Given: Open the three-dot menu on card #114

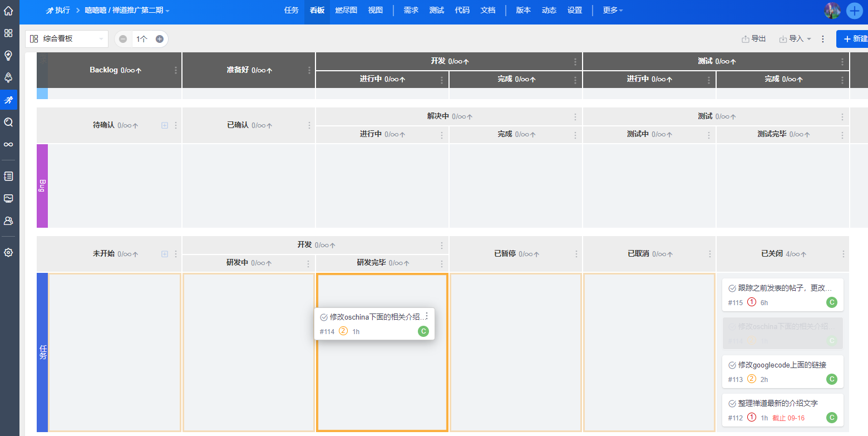Looking at the screenshot, I should (427, 317).
